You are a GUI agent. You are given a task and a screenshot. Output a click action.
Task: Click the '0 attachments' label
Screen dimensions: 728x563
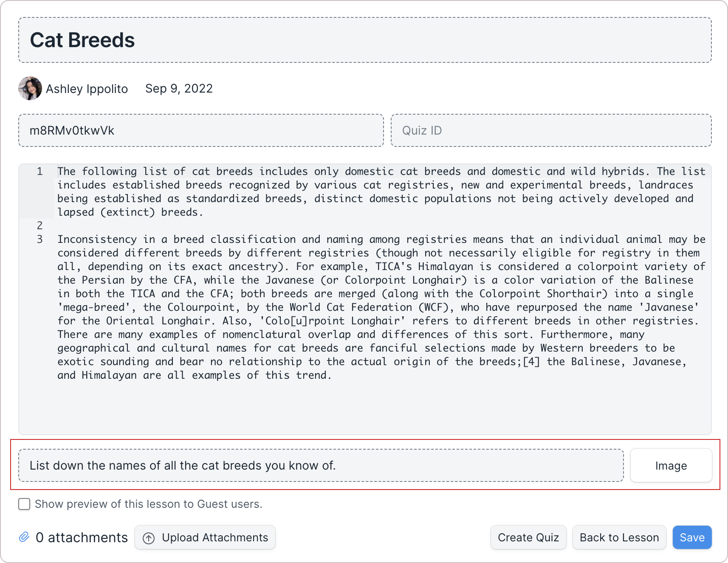pyautogui.click(x=82, y=538)
